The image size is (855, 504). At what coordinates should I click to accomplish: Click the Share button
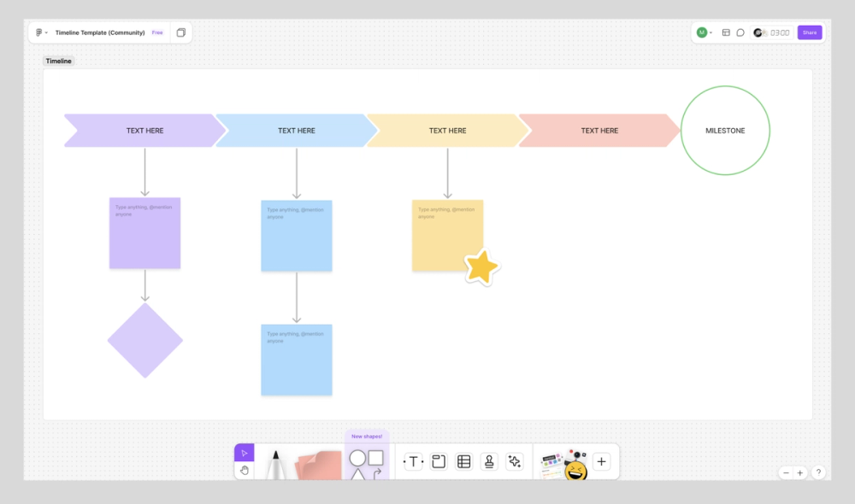pos(809,32)
